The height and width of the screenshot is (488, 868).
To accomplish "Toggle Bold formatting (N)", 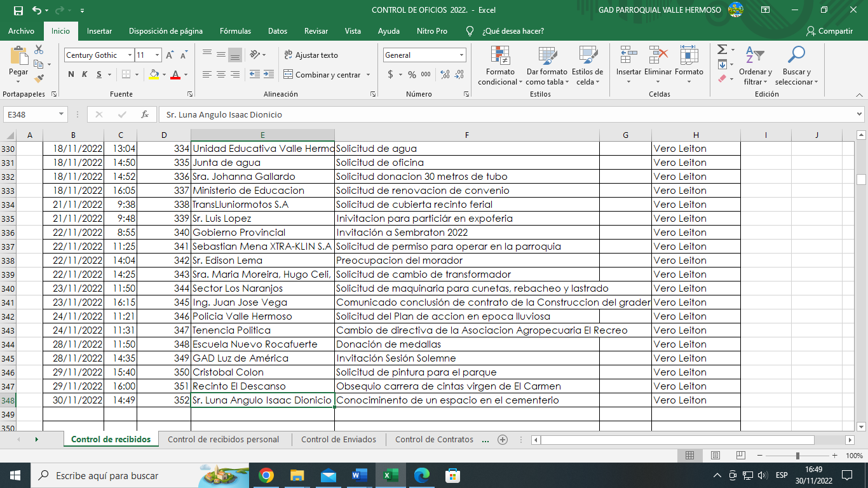I will pos(71,74).
